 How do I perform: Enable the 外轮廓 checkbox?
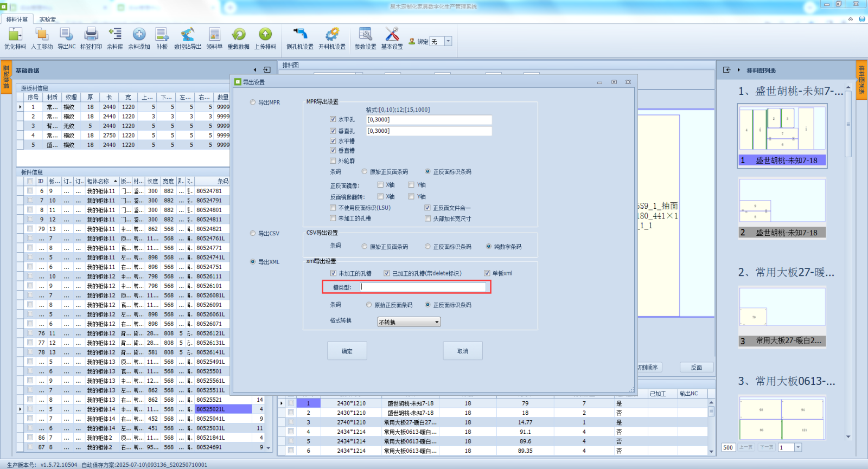click(x=333, y=160)
